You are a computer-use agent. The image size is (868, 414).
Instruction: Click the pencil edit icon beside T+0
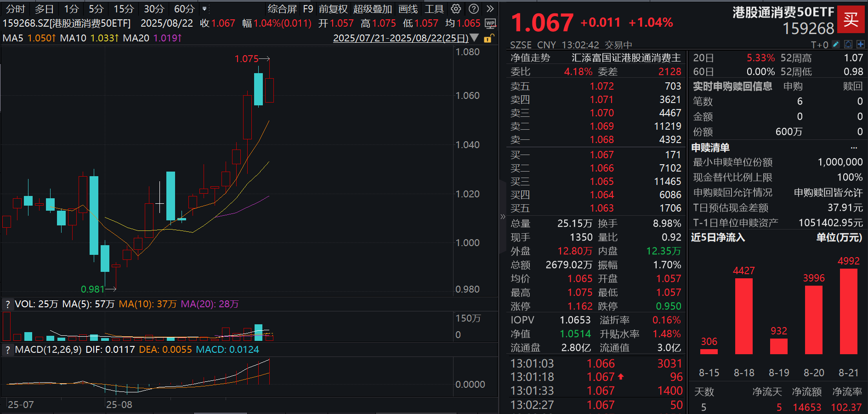point(836,44)
